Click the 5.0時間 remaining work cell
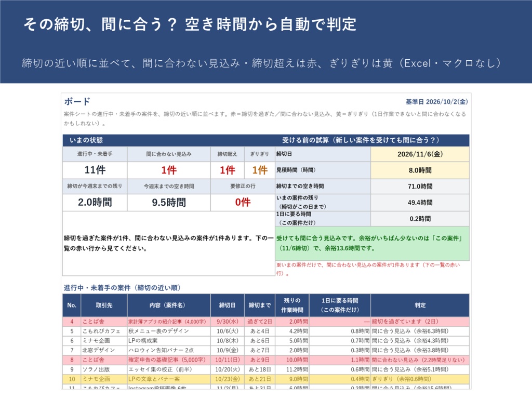The height and width of the screenshot is (399, 532). point(292,341)
